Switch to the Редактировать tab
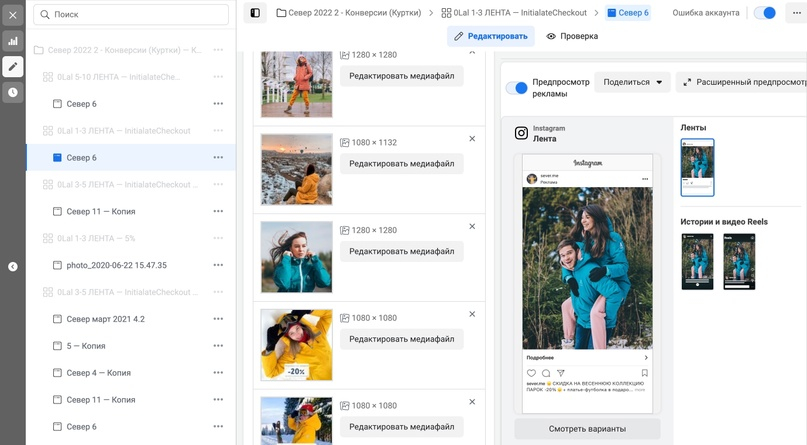Image resolution: width=807 pixels, height=445 pixels. (490, 36)
